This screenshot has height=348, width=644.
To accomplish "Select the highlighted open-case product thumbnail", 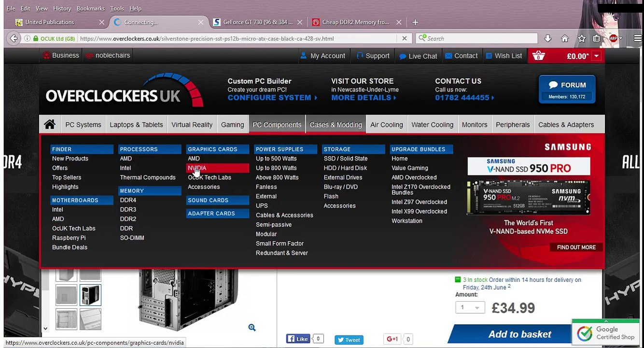I will coord(91,295).
